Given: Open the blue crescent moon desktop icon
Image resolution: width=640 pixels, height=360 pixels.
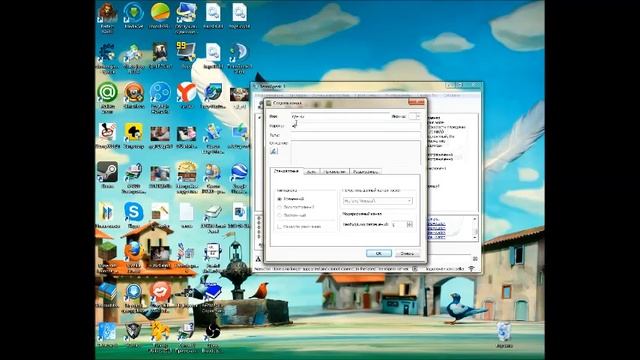Looking at the screenshot, I should pyautogui.click(x=239, y=52).
